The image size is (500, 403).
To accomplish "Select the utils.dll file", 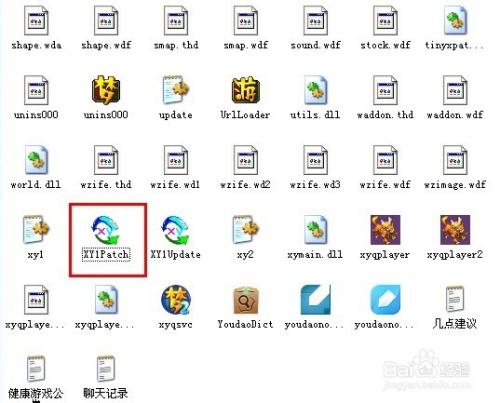I will pos(315,90).
